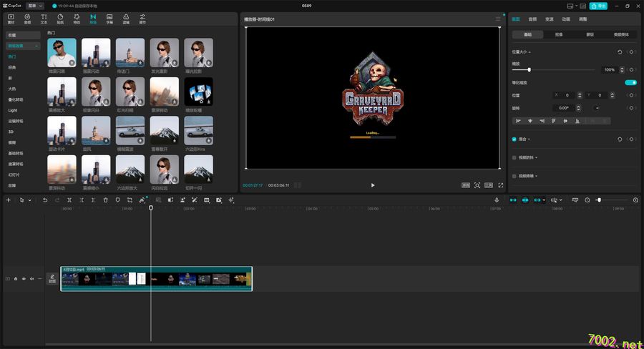
Task: Toggle the timeline linkage button
Action: pyautogui.click(x=537, y=200)
